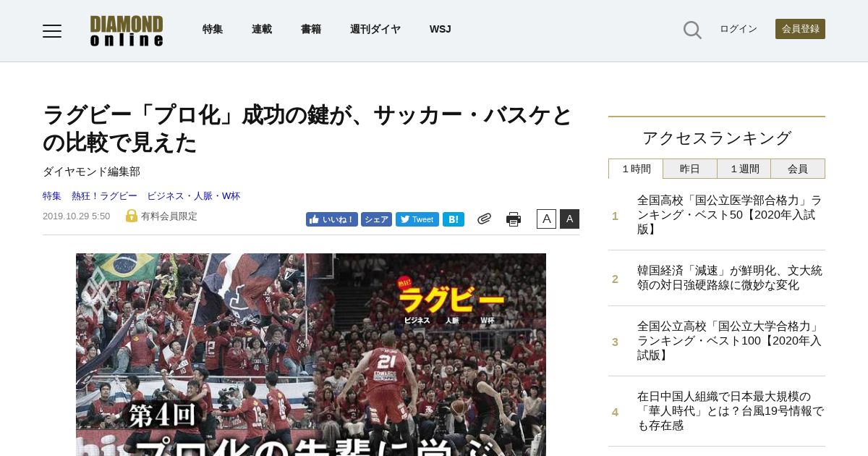
Task: Switch to the １週間 ranking tab
Action: click(744, 169)
